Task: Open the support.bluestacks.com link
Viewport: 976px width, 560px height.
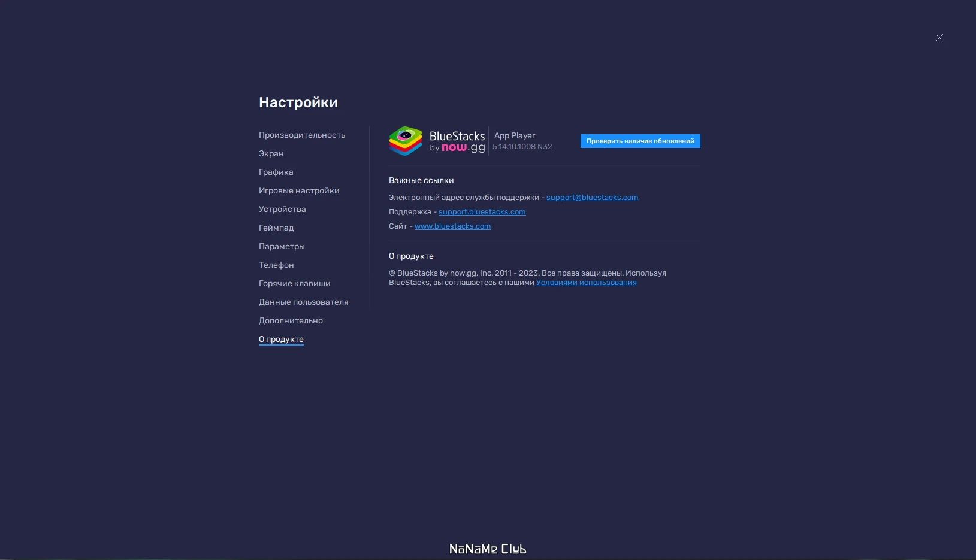Action: (482, 211)
